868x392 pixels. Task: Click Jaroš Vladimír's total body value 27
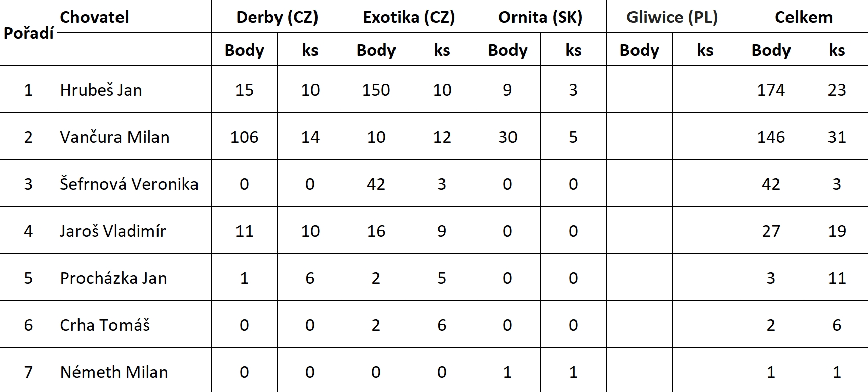pyautogui.click(x=771, y=231)
